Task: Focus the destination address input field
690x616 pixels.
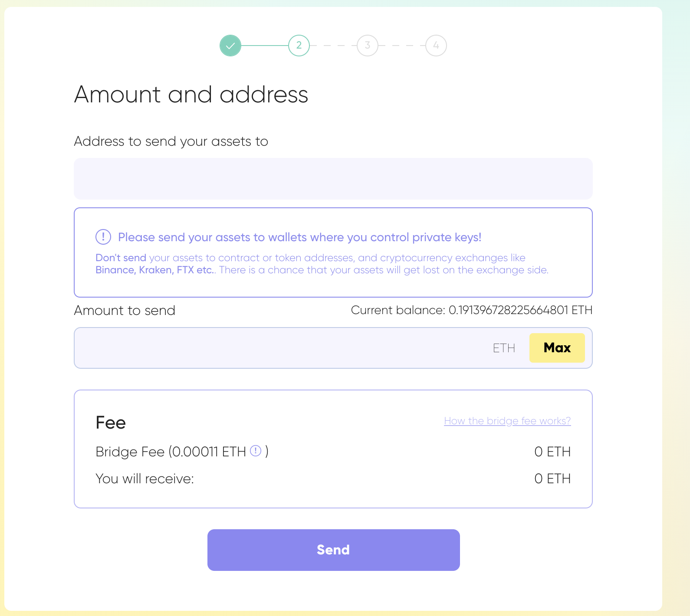Action: pyautogui.click(x=333, y=179)
